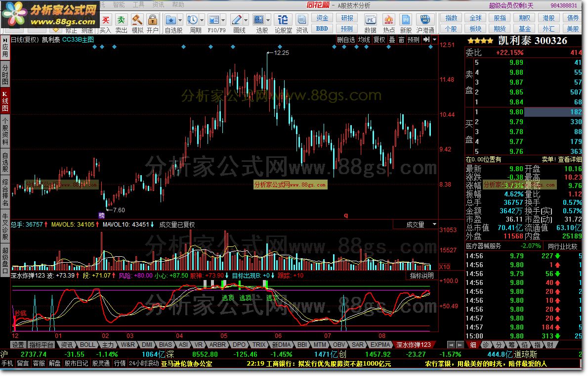
Task: Expand the 画线 dropdown arrow
Action: (246, 20)
